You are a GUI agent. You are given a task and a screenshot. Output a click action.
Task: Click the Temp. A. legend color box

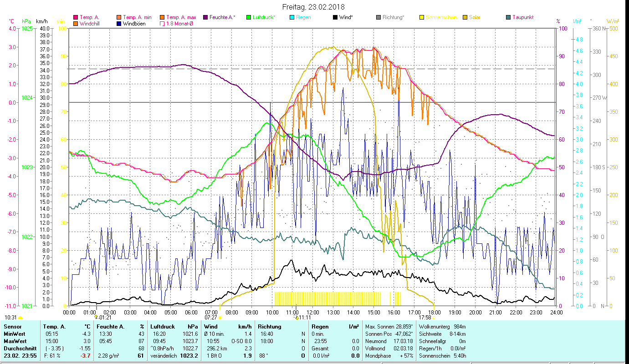76,18
